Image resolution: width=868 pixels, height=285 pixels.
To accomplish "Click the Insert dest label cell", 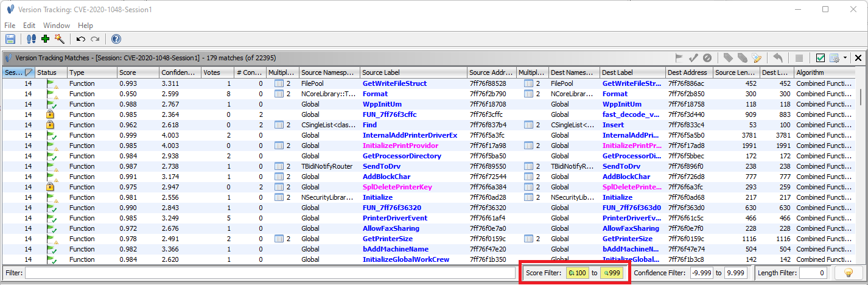I will point(632,125).
